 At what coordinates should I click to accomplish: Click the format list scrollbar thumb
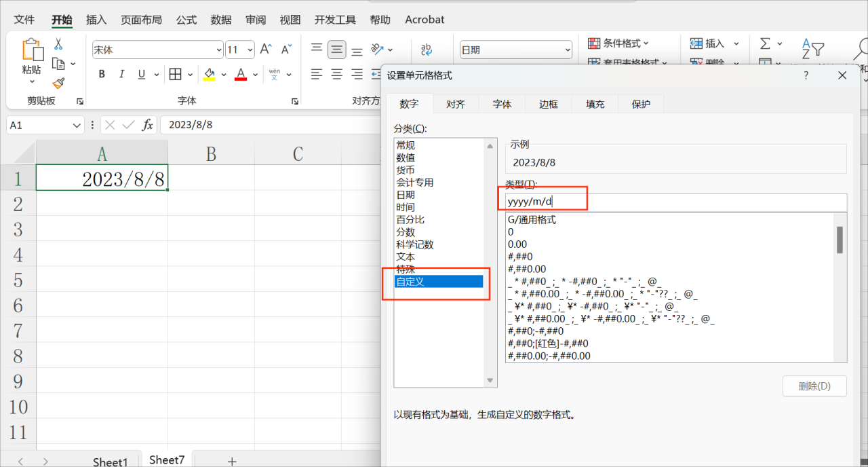point(840,240)
